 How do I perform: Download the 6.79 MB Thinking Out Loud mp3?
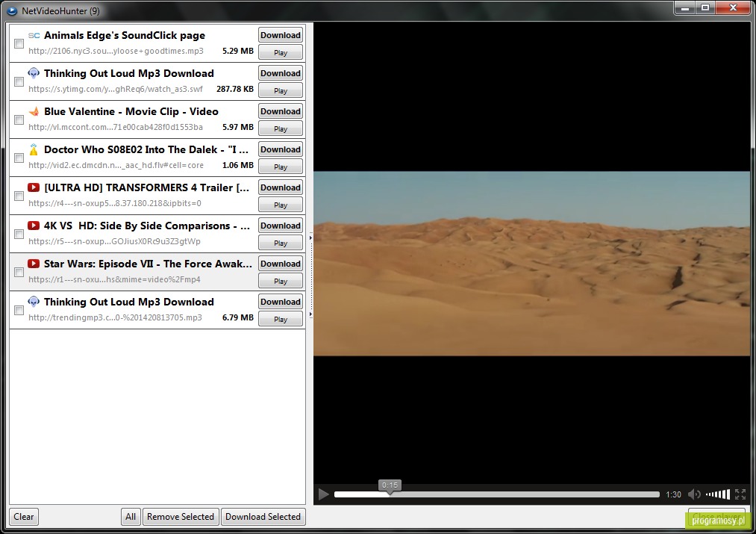coord(281,302)
